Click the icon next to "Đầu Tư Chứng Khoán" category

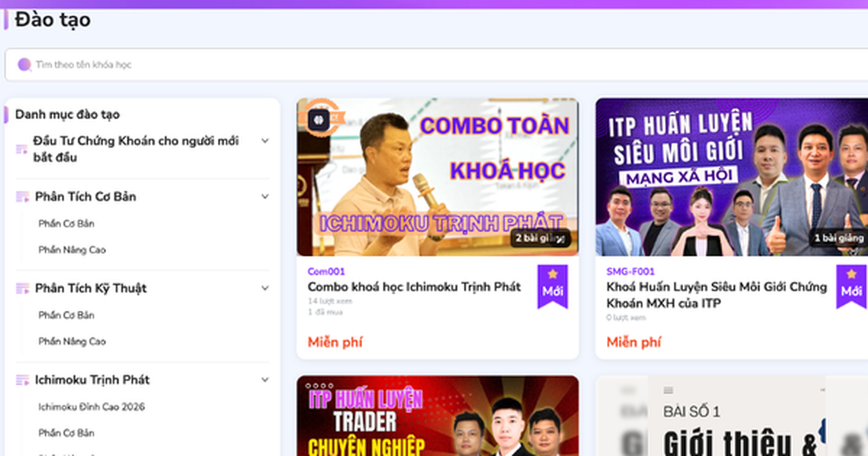(22, 148)
